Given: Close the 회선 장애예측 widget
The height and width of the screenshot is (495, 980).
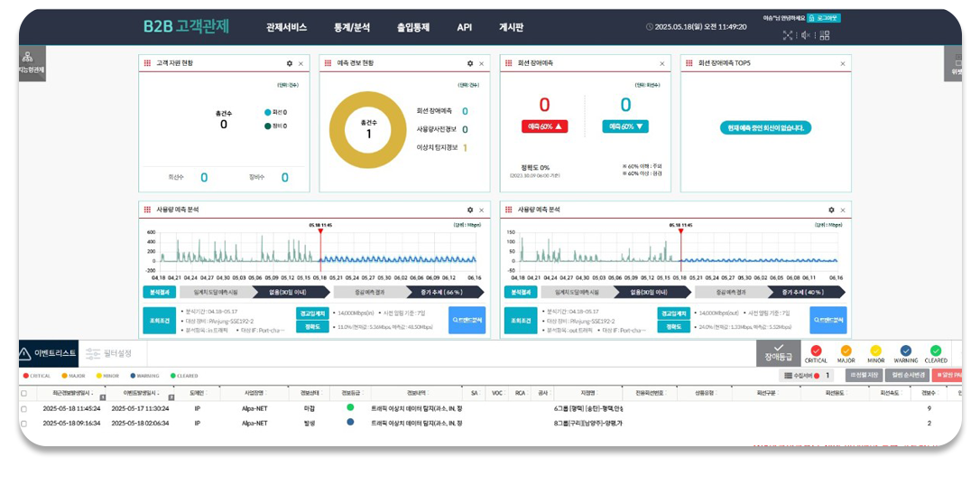Looking at the screenshot, I should 661,64.
